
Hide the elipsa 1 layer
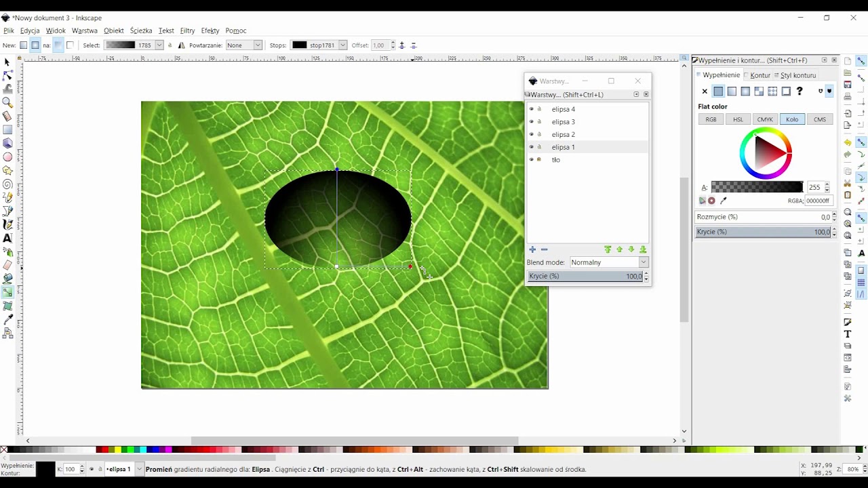click(x=531, y=147)
